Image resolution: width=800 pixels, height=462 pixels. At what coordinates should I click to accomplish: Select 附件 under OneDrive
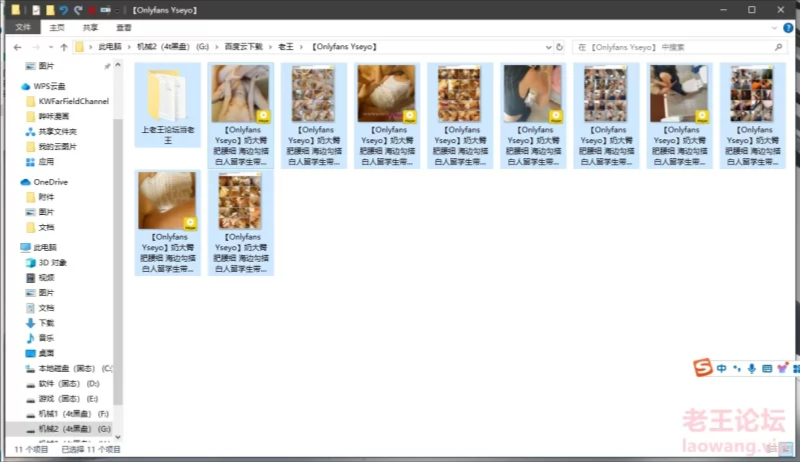click(46, 197)
